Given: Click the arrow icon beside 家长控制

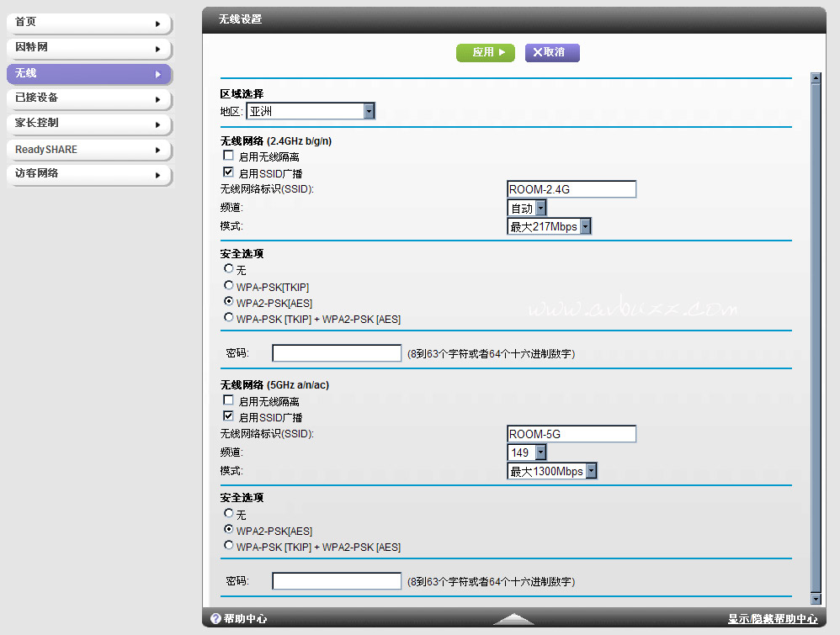Looking at the screenshot, I should pyautogui.click(x=157, y=124).
